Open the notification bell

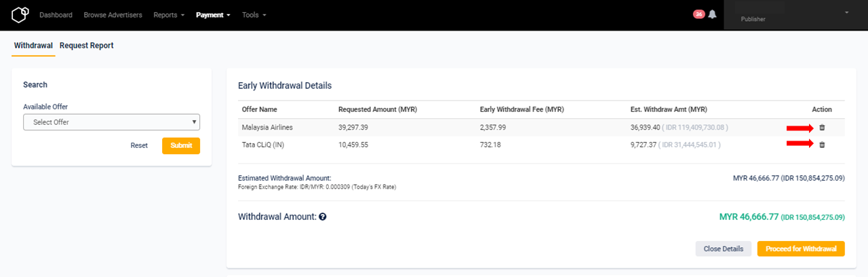click(x=712, y=14)
